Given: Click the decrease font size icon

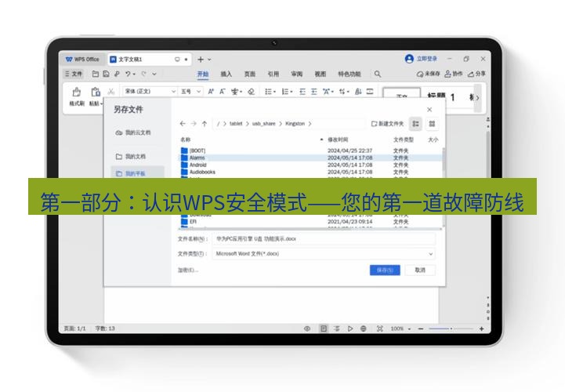Looking at the screenshot, I should point(223,92).
